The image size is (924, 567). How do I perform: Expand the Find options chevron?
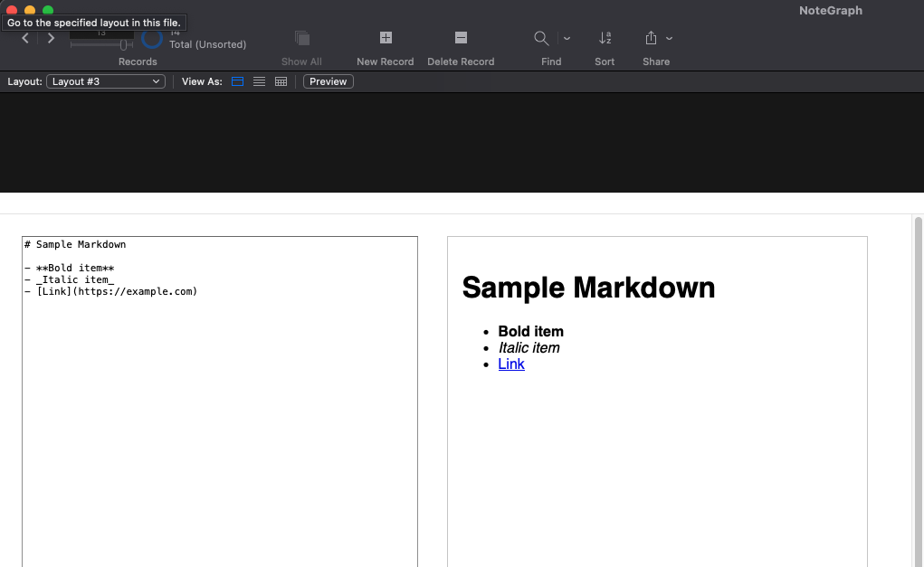567,39
